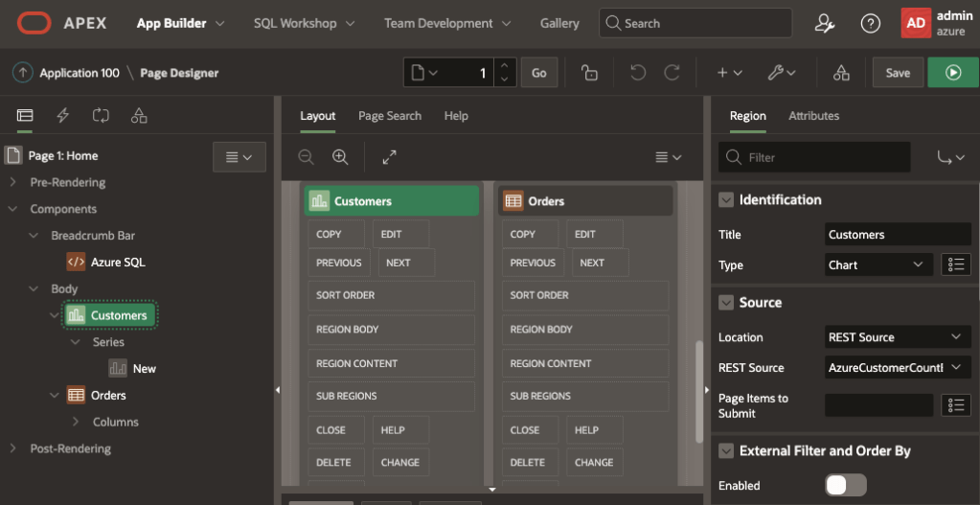Expand layout to full screen
The image size is (980, 505).
[389, 157]
